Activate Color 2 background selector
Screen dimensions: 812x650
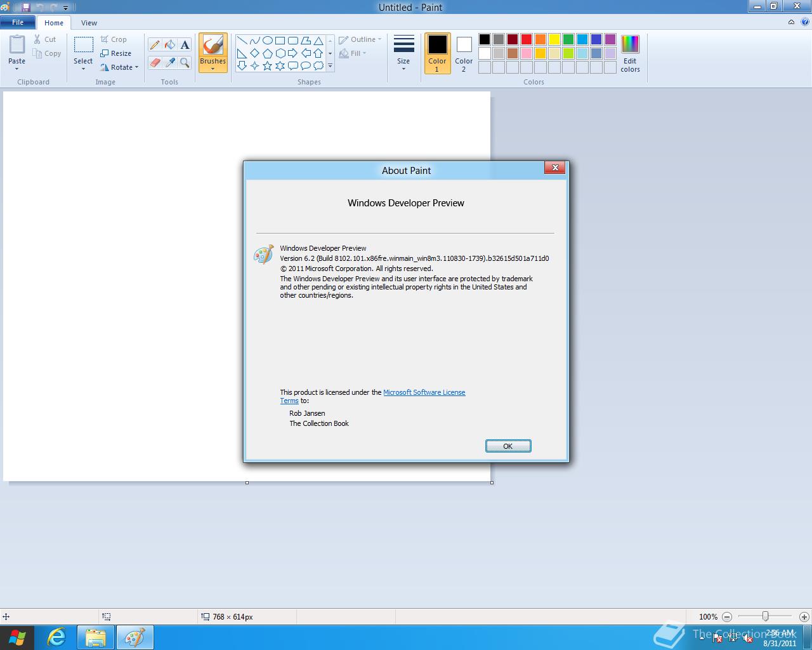click(464, 53)
